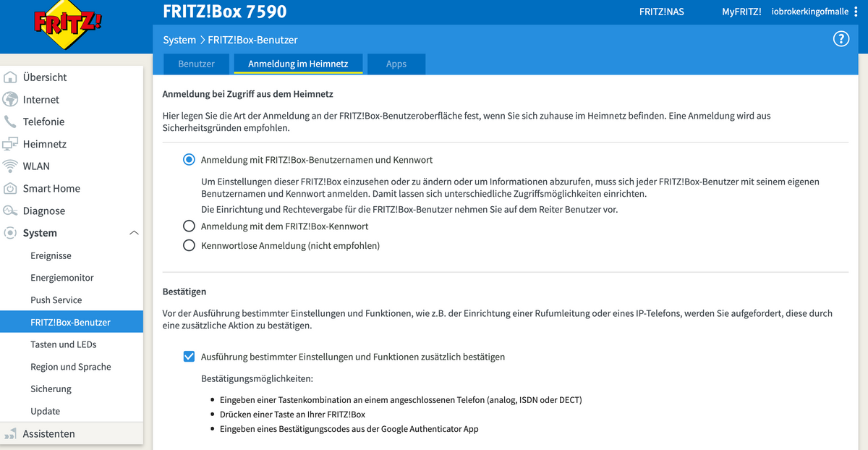The width and height of the screenshot is (868, 450).
Task: Click the Heimnetz network icon
Action: pos(10,144)
